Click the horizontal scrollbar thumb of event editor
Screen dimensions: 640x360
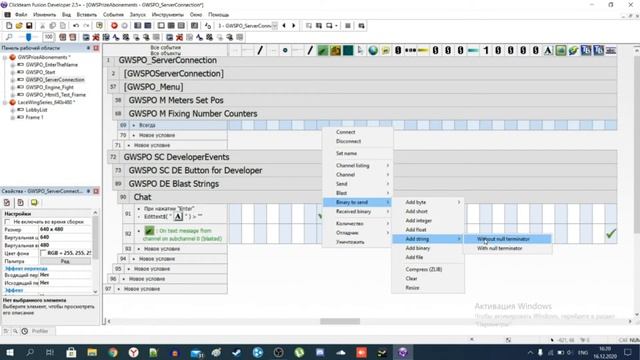[x=340, y=322]
